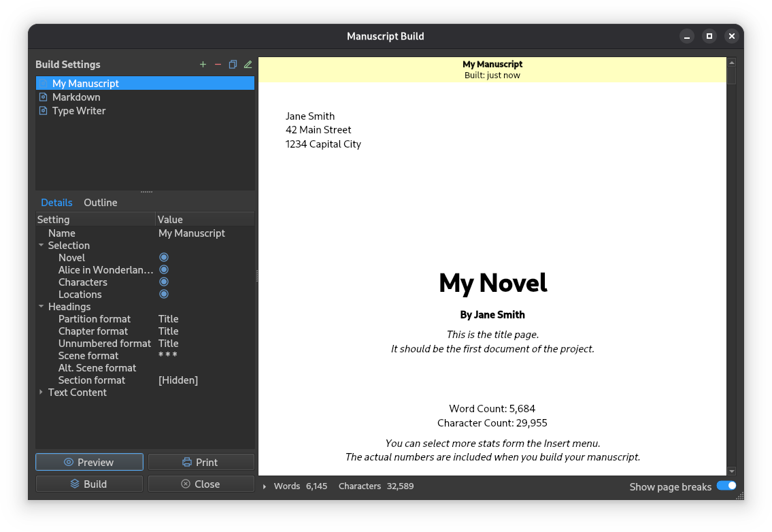Click the Print button
772x532 pixels.
(201, 462)
